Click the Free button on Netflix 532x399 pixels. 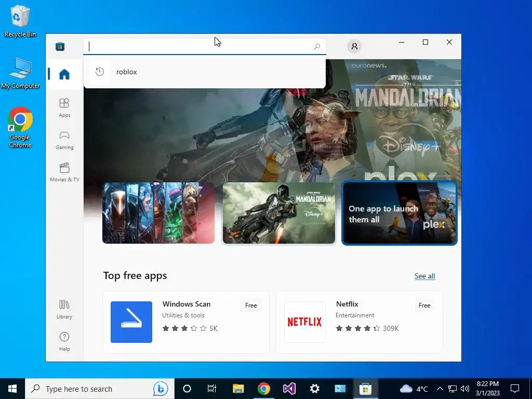point(424,305)
